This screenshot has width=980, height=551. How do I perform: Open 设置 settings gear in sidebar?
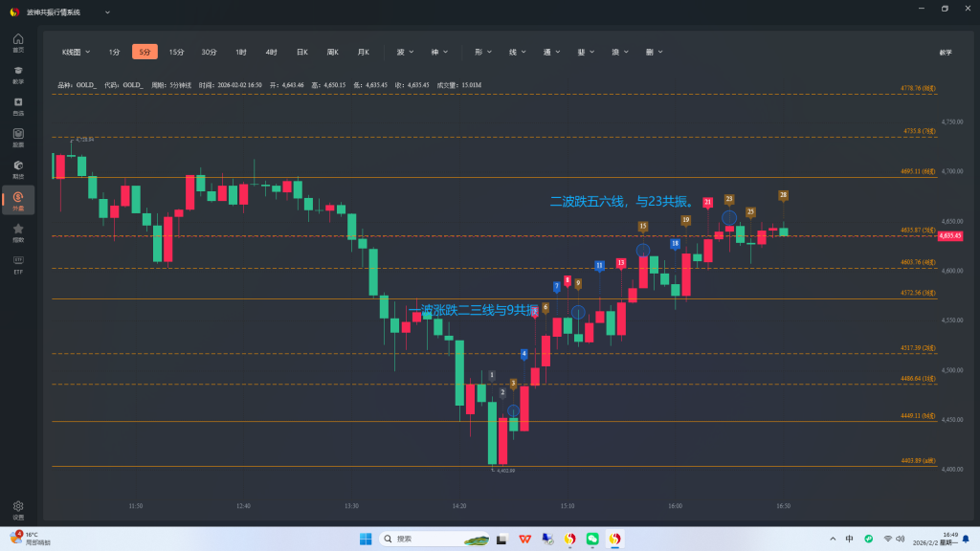pos(18,509)
